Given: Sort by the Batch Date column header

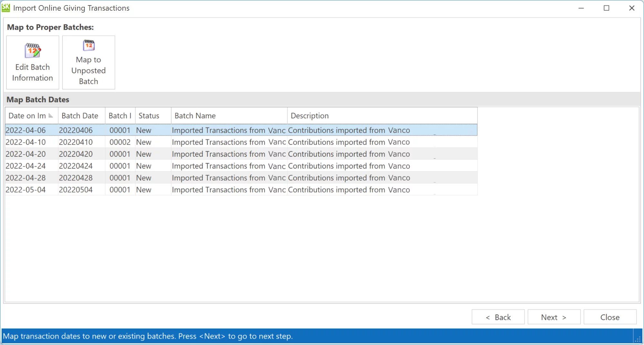Looking at the screenshot, I should coord(82,116).
